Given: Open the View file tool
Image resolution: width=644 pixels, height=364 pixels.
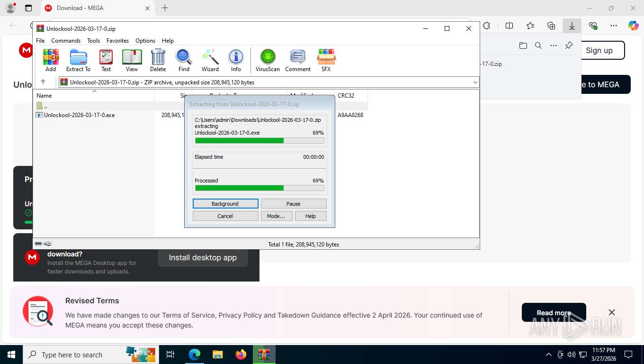Looking at the screenshot, I should 132,60.
